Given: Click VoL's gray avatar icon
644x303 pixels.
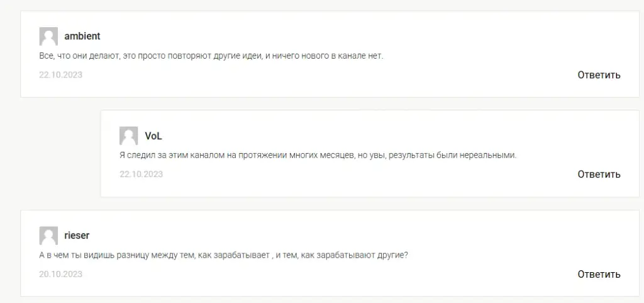Looking at the screenshot, I should click(128, 135).
